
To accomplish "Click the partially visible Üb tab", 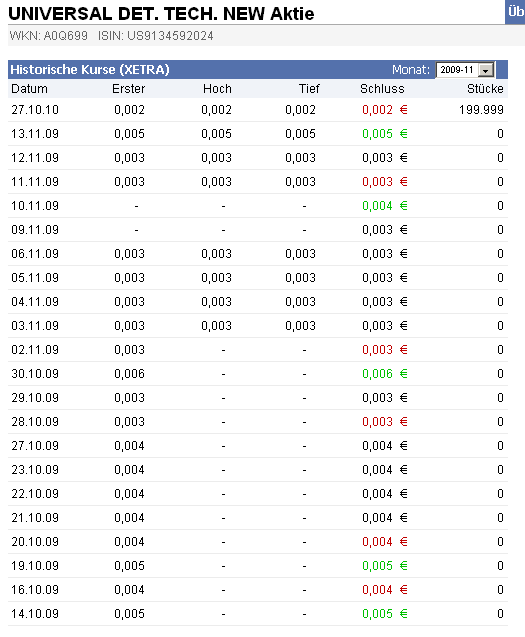I will pos(515,12).
